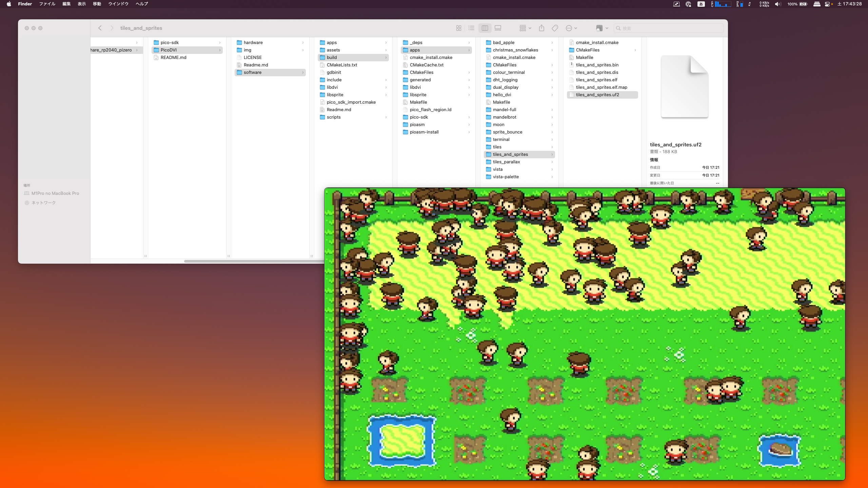Select ネットワーク in the sidebar

point(43,203)
